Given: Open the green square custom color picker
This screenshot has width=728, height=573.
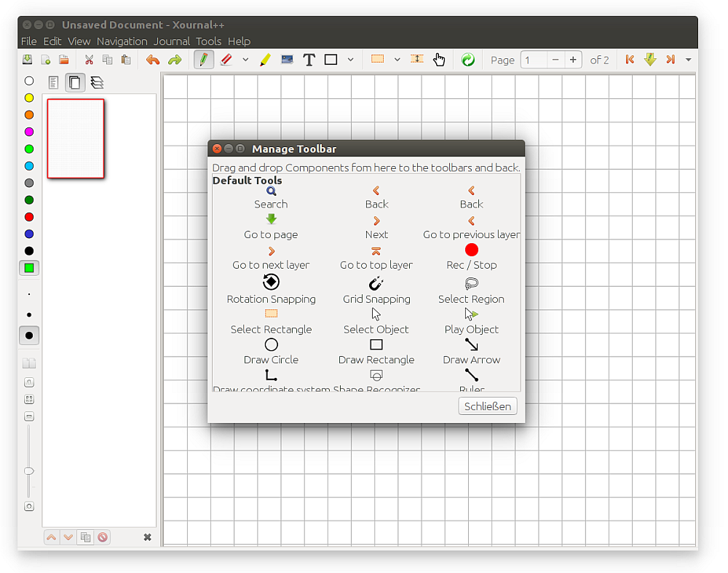Looking at the screenshot, I should 29,268.
